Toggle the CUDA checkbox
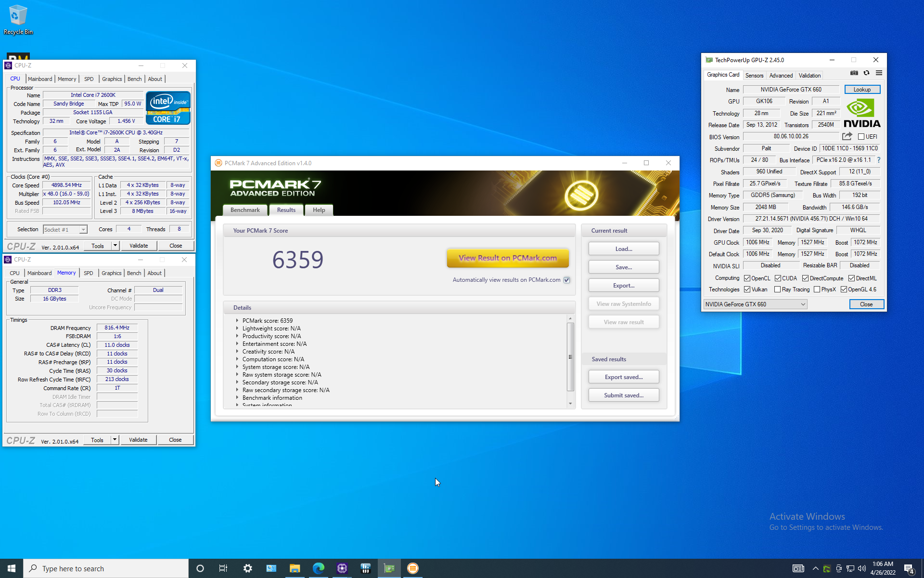Viewport: 924px width, 578px height. [x=778, y=278]
